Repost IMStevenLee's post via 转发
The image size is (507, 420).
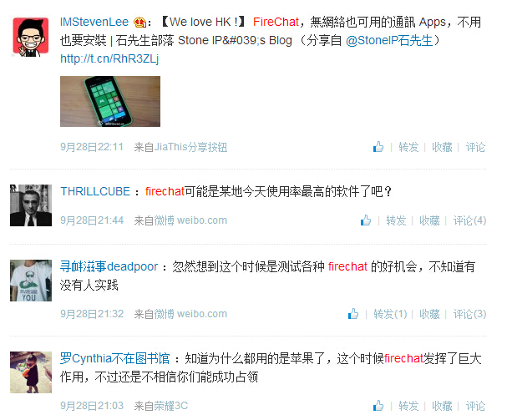coord(408,147)
